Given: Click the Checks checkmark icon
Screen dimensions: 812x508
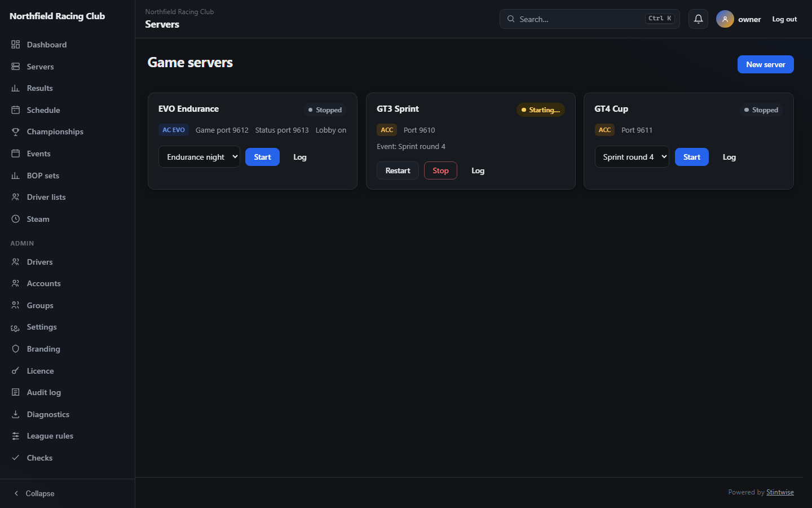Looking at the screenshot, I should (x=16, y=458).
